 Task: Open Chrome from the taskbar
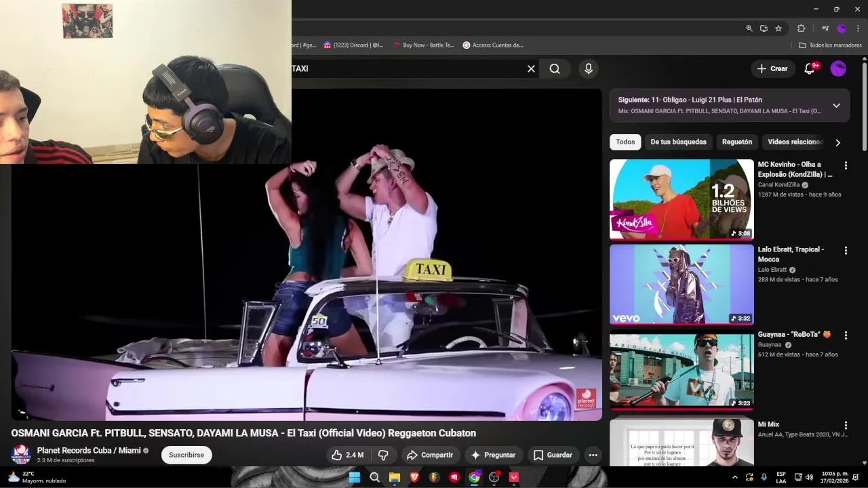pyautogui.click(x=474, y=477)
